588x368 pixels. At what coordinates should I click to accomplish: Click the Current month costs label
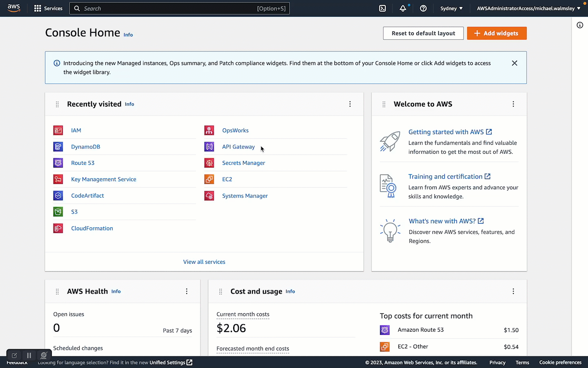click(x=243, y=314)
